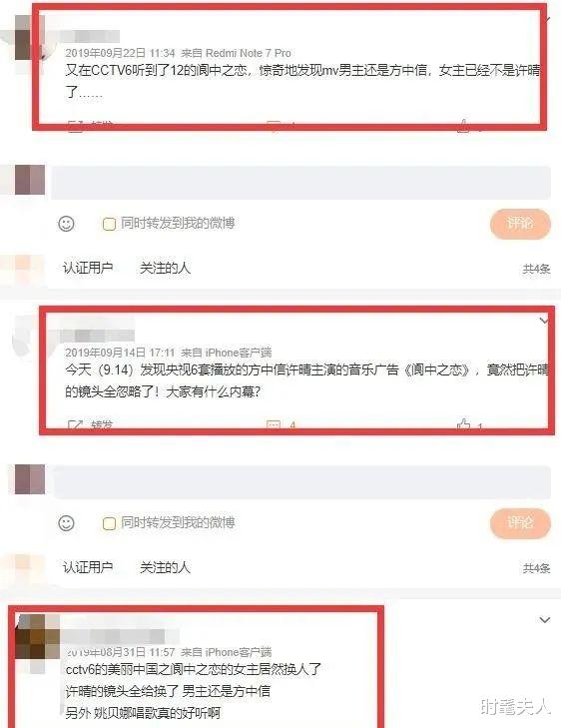Enable 同时转发到我的微博 in second comment area
Viewport: 561px width, 728px height.
click(109, 523)
